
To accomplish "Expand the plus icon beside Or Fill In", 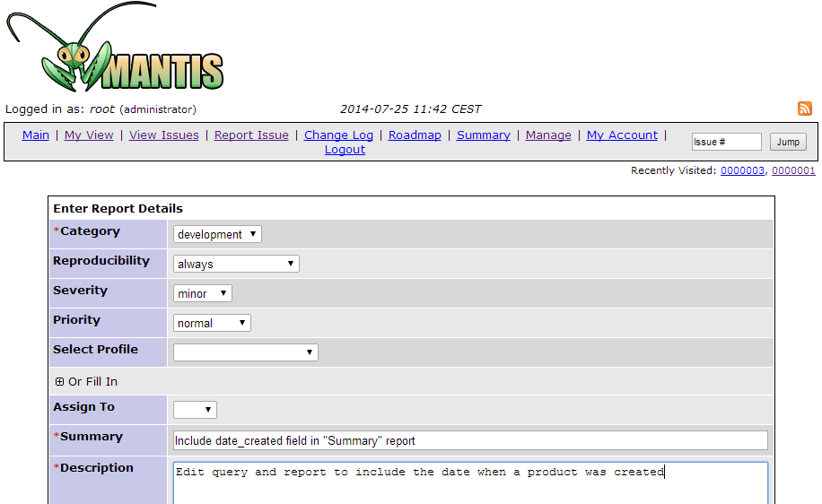I will (x=60, y=382).
